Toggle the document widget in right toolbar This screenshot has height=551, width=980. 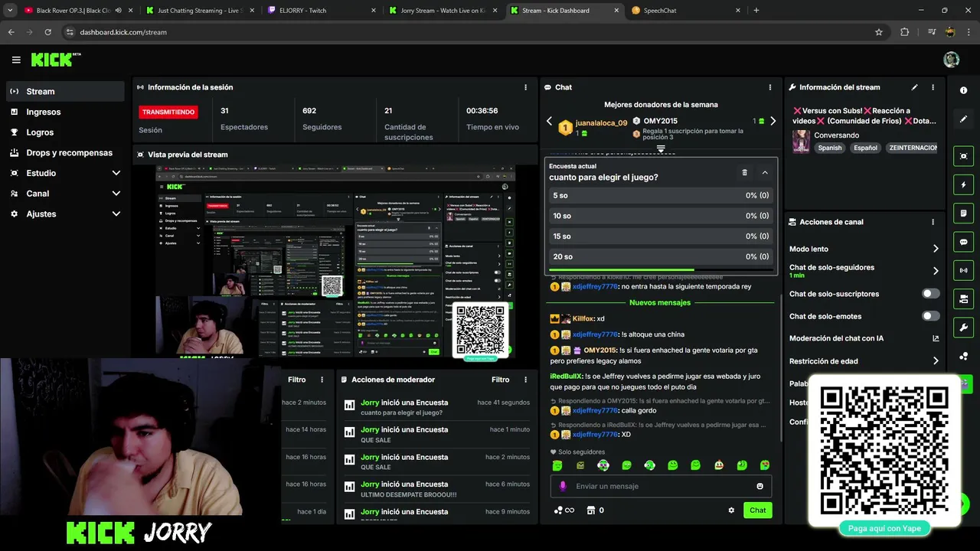[963, 214]
